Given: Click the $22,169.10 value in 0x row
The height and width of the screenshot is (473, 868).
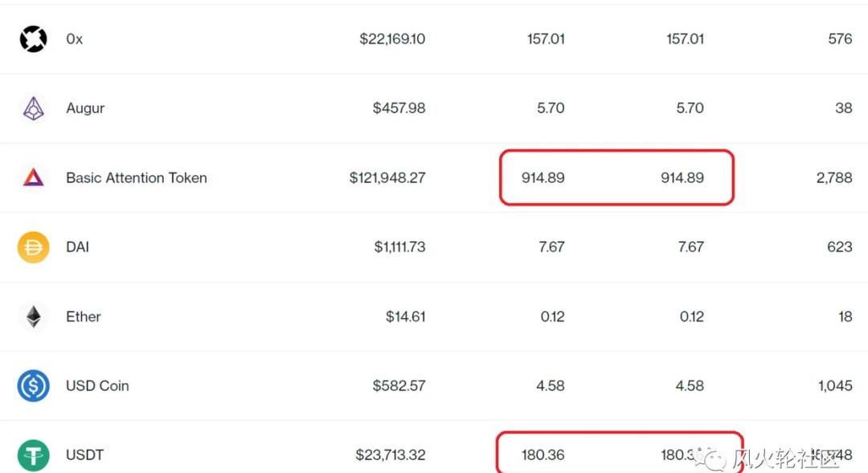Looking at the screenshot, I should 392,39.
